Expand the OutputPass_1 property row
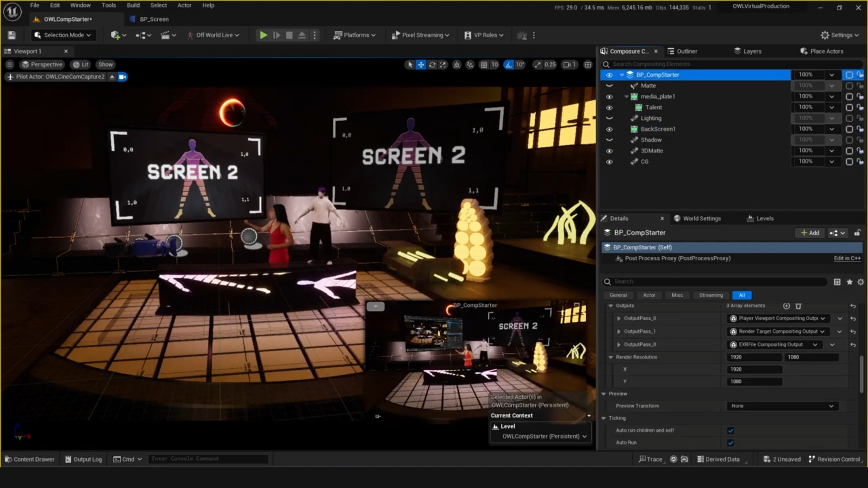The image size is (868, 488). (x=619, y=332)
